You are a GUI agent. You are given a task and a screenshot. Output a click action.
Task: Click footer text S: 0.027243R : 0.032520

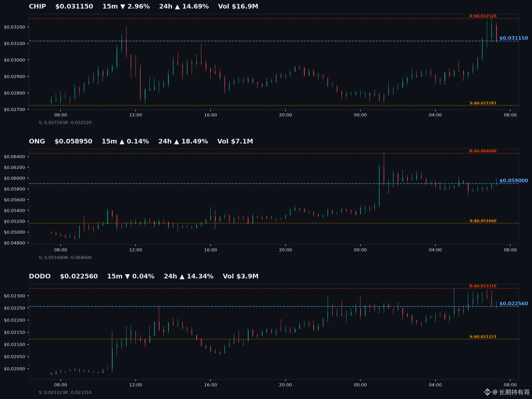pyautogui.click(x=65, y=123)
